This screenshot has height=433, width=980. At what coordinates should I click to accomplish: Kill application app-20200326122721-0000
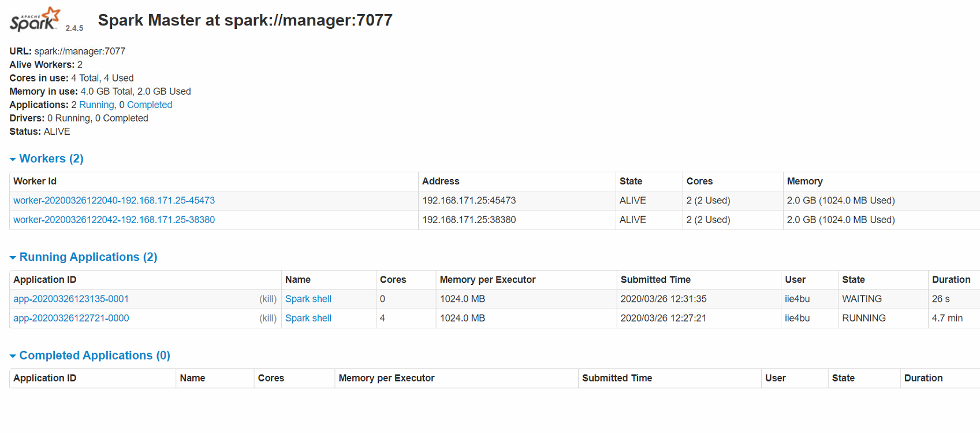pos(268,318)
